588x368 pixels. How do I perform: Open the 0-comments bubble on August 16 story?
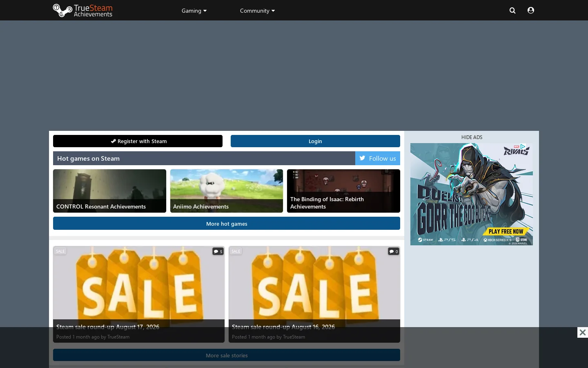click(x=394, y=251)
